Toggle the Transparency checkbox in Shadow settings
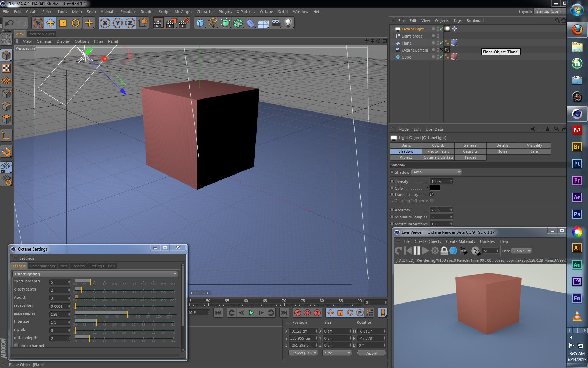588x368 pixels. [432, 194]
